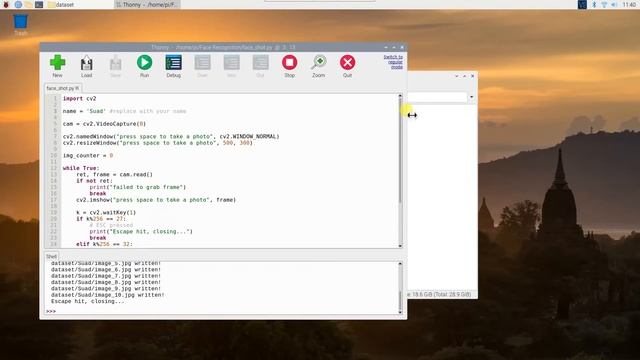The image size is (640, 360).
Task: Stop execution with red Stop icon
Action: [289, 66]
